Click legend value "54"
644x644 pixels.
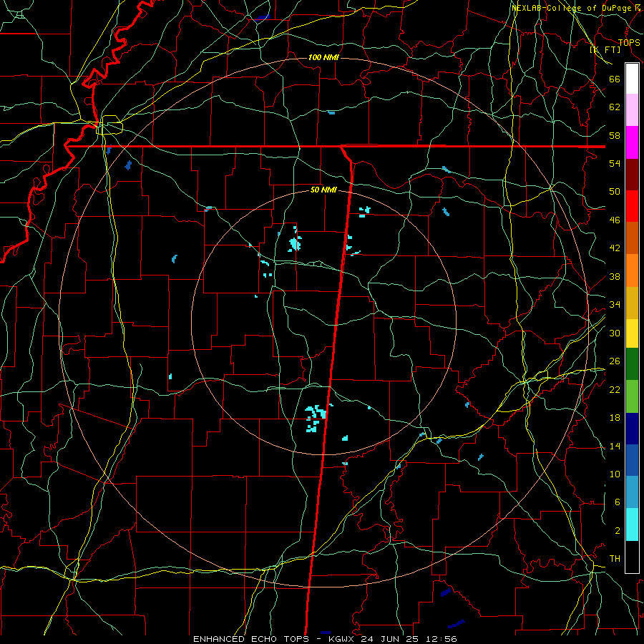point(615,163)
